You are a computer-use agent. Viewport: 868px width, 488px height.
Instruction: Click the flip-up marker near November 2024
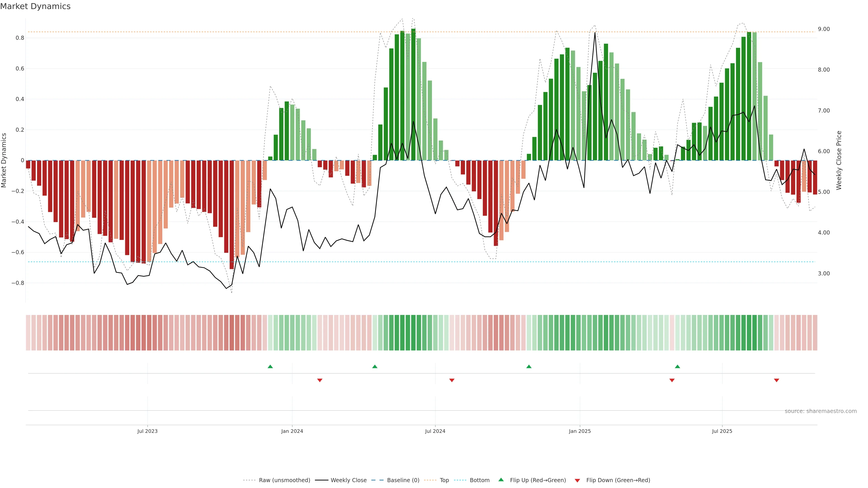click(529, 366)
